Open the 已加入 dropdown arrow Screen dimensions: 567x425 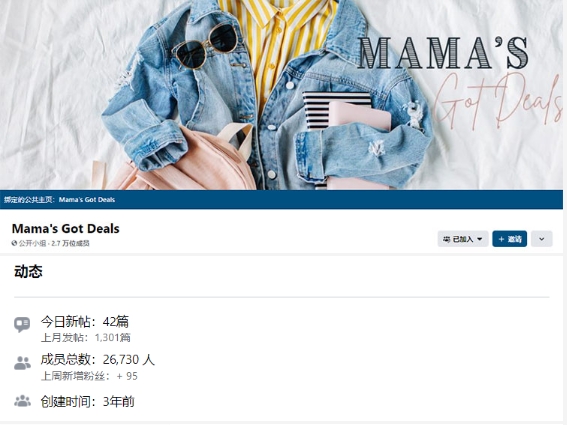pos(479,239)
